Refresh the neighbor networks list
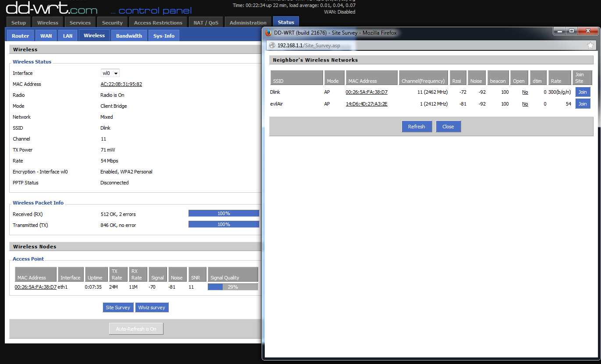This screenshot has width=601, height=364. point(416,127)
